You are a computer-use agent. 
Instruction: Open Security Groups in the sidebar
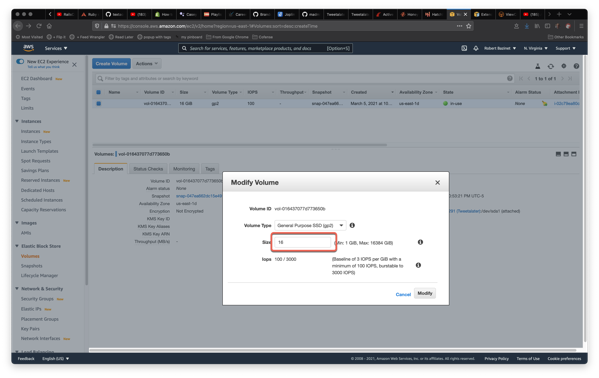37,299
